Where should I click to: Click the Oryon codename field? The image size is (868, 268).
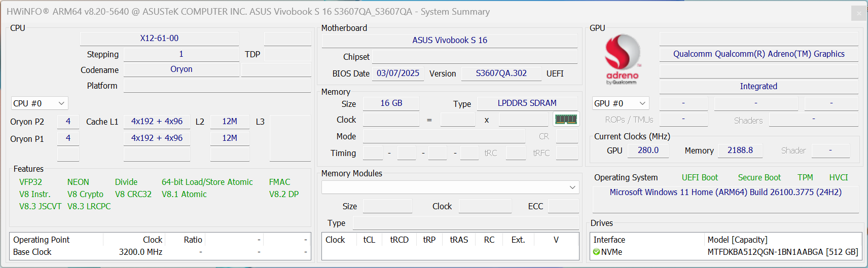pos(181,69)
